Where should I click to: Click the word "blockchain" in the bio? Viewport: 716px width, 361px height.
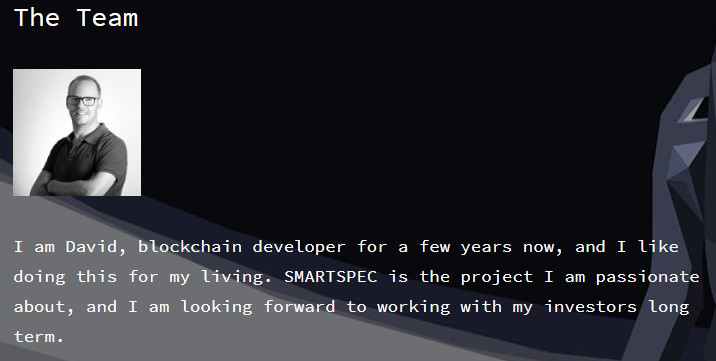(190, 247)
